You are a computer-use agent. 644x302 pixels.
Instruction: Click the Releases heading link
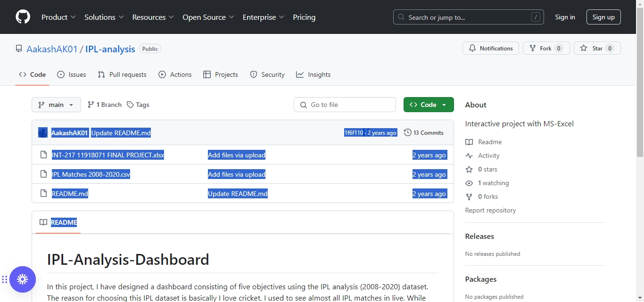(x=479, y=236)
